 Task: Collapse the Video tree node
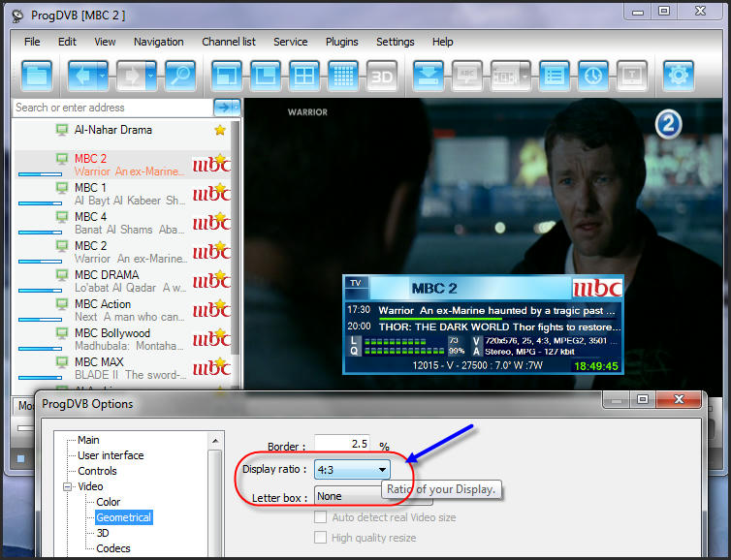click(68, 487)
